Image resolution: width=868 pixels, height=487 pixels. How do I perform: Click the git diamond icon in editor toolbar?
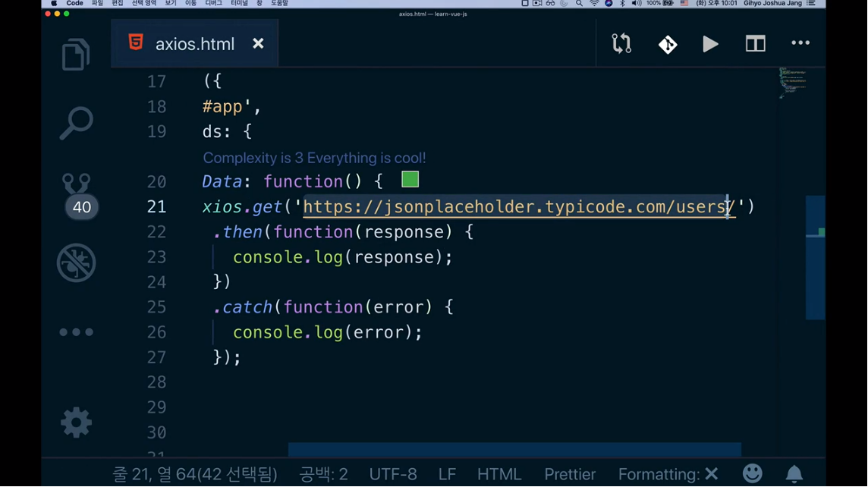coord(668,45)
